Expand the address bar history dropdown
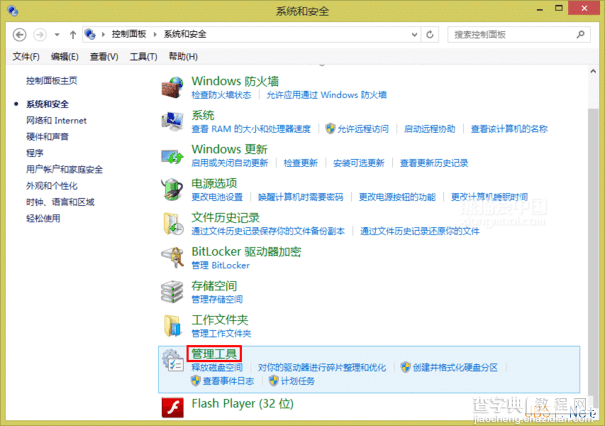This screenshot has width=605, height=426. (414, 35)
